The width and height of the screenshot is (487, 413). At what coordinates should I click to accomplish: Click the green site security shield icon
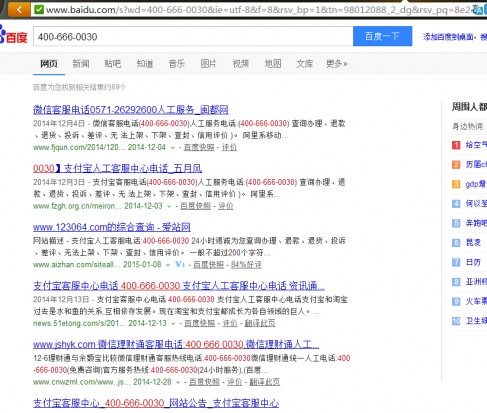point(39,10)
